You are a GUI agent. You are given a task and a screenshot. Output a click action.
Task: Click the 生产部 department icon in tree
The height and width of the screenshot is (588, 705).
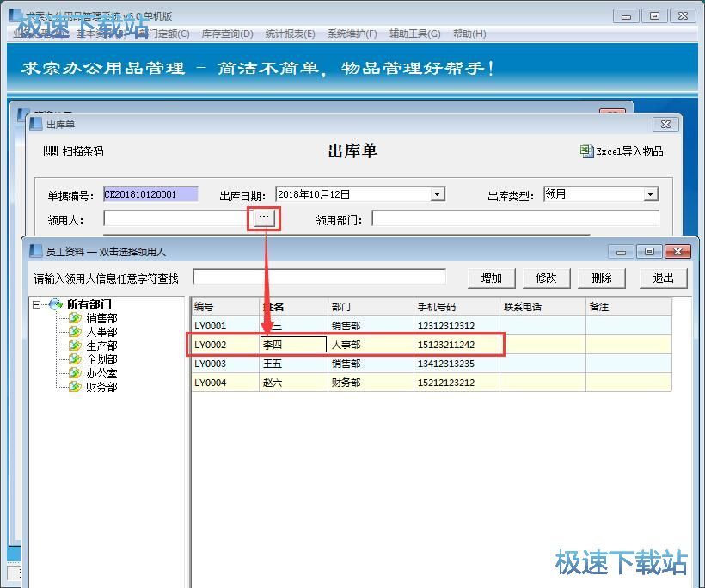pos(75,346)
